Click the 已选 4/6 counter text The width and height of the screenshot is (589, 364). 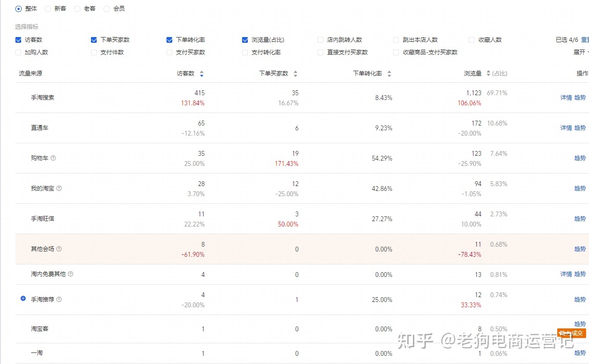coord(567,40)
